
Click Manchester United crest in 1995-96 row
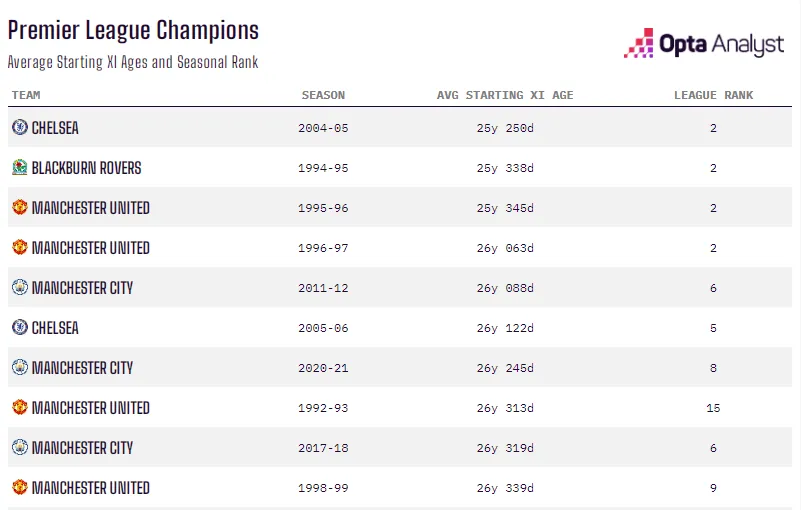coord(19,208)
